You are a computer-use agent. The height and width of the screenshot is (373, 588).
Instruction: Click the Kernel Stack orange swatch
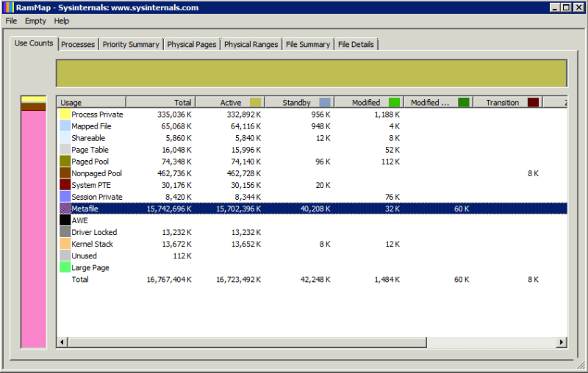pos(65,245)
